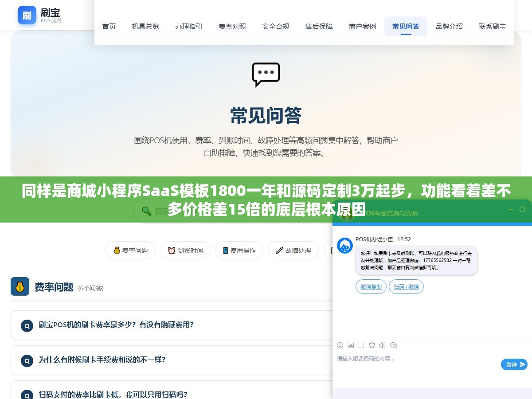Open the 机具总览 nav tab
The height and width of the screenshot is (399, 532).
(145, 26)
